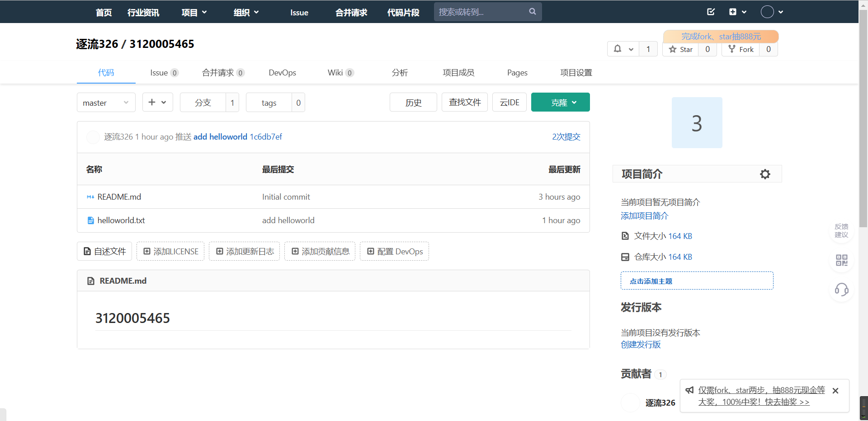
Task: Click the README.md markdown file icon
Action: pyautogui.click(x=90, y=197)
